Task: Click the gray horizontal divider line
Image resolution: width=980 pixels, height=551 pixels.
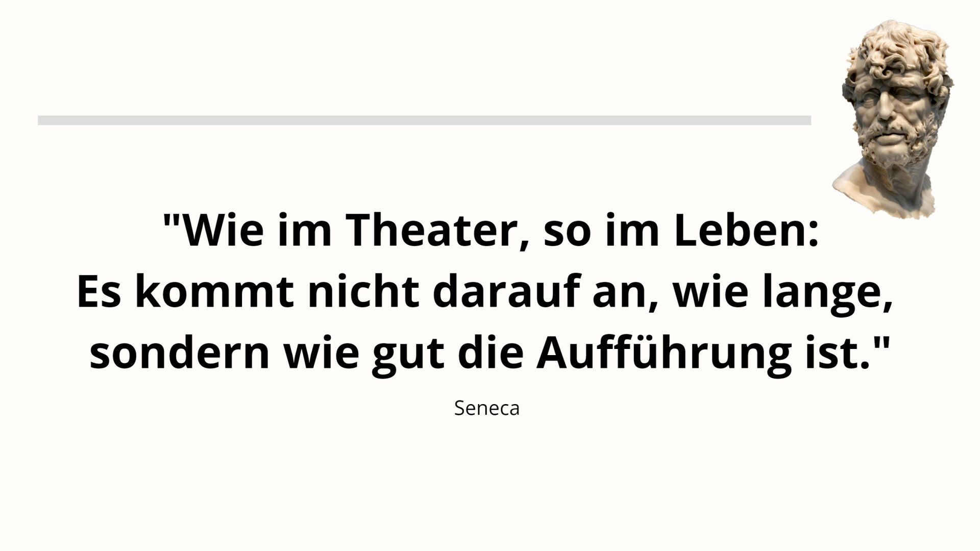Action: [424, 120]
